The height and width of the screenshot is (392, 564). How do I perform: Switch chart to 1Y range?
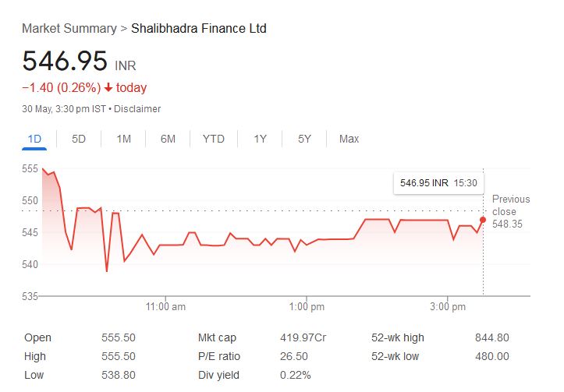pyautogui.click(x=260, y=139)
